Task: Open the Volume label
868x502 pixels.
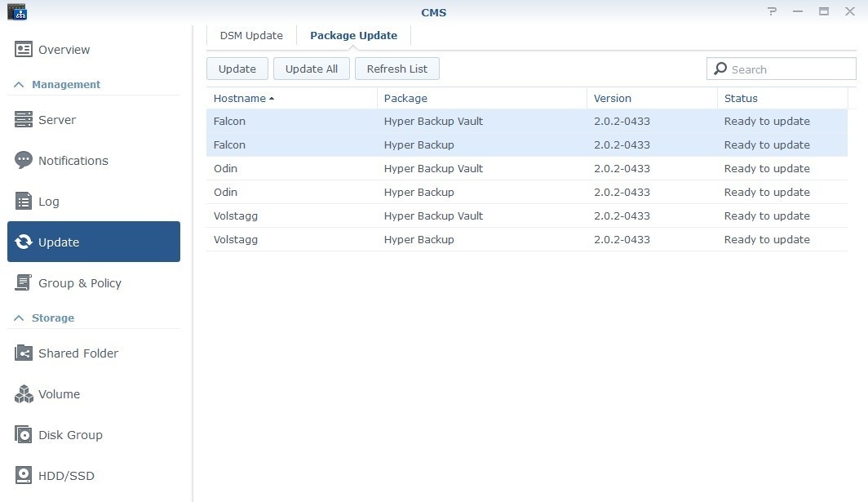Action: (60, 394)
